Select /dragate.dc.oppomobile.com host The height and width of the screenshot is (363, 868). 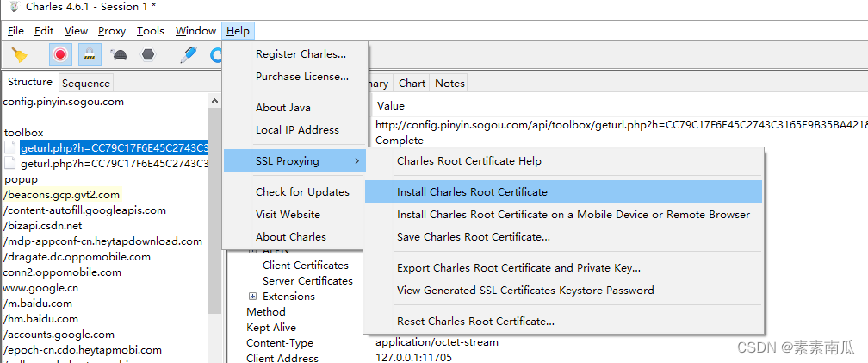(x=77, y=257)
